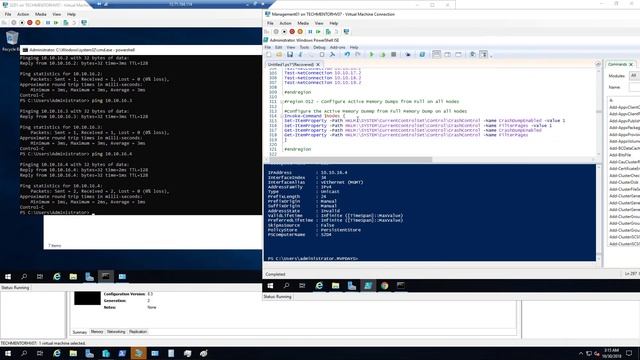Screen dimensions: 640x360
Task: Click Checkpoint icon in left VM toolbar
Action: click(x=66, y=23)
